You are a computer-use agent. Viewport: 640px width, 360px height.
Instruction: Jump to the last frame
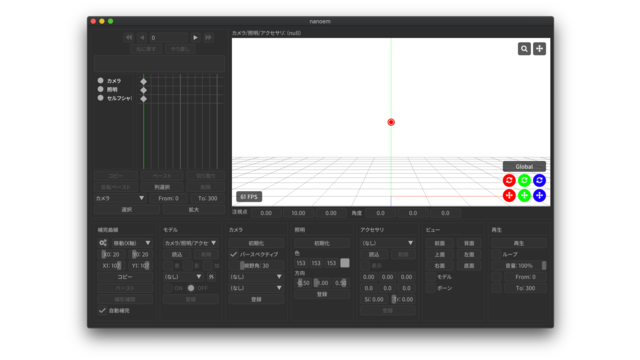[x=208, y=38]
